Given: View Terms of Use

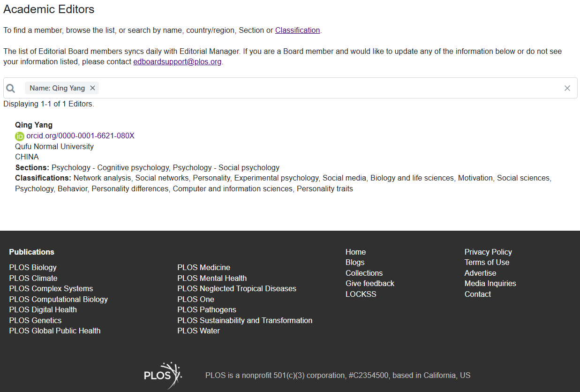Looking at the screenshot, I should pyautogui.click(x=486, y=263).
